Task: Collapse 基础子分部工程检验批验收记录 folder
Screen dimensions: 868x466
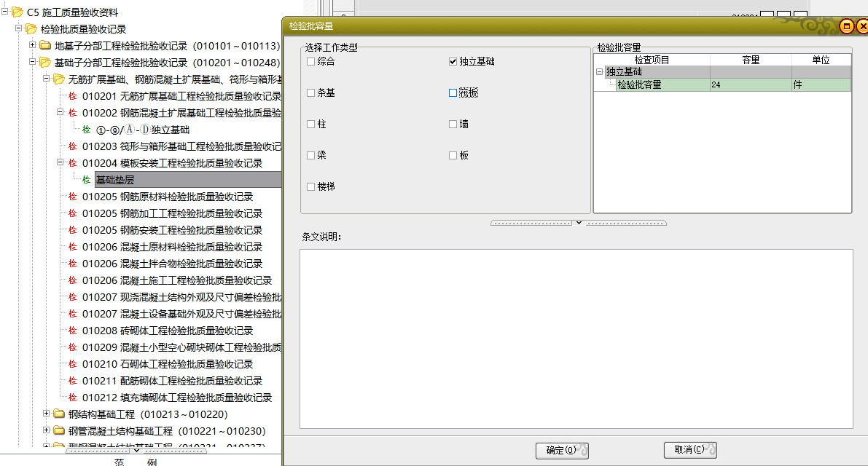Action: click(x=32, y=62)
